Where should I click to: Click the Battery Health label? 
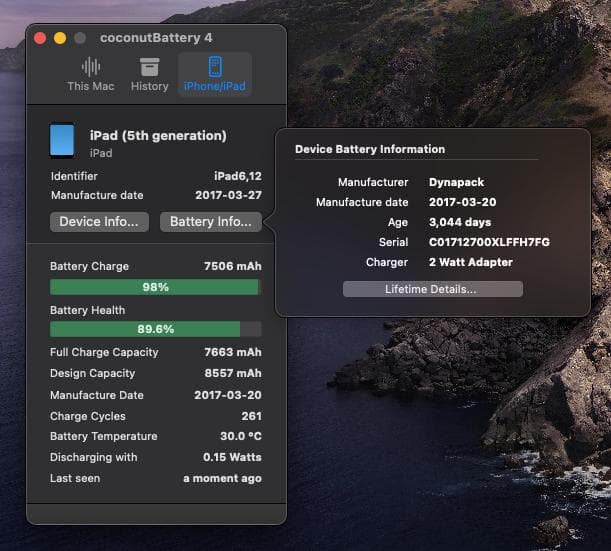88,310
